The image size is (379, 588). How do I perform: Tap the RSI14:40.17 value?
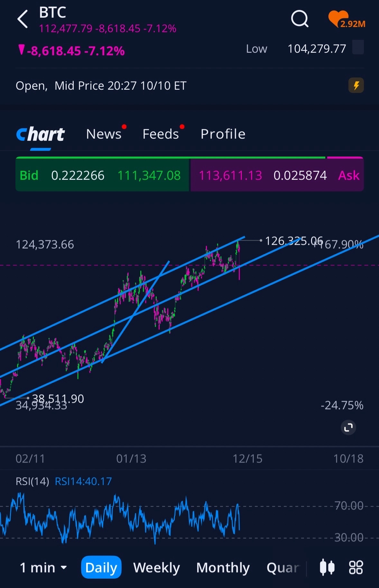click(x=83, y=481)
